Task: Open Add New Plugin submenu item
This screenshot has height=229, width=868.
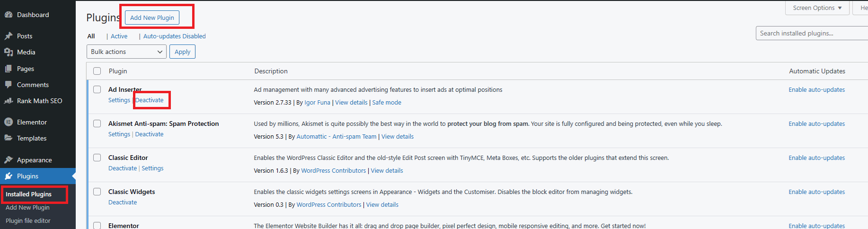Action: (x=27, y=207)
